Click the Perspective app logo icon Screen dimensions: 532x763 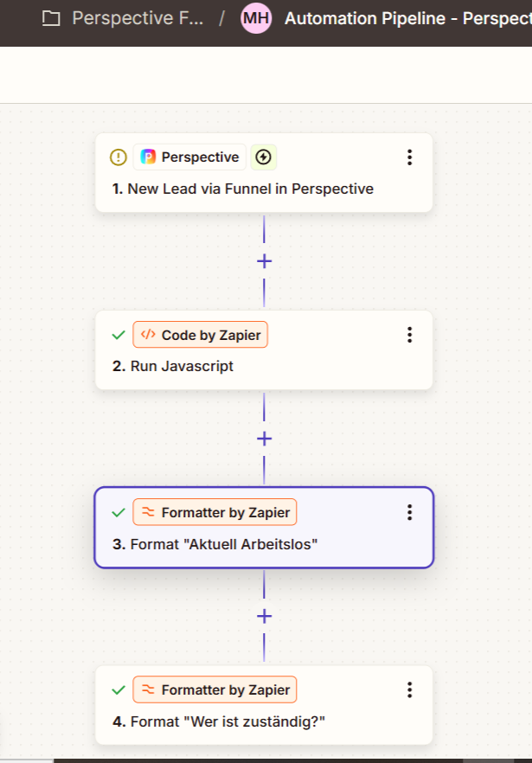(x=148, y=157)
